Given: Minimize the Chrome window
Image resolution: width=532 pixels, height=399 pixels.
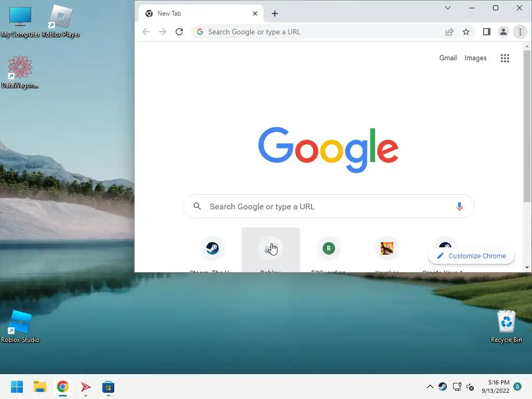Looking at the screenshot, I should tap(472, 8).
